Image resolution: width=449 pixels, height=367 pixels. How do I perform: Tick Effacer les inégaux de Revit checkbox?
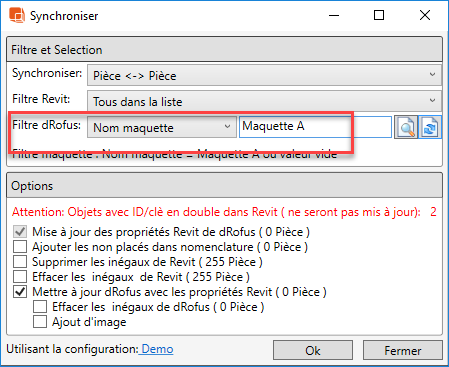20,277
